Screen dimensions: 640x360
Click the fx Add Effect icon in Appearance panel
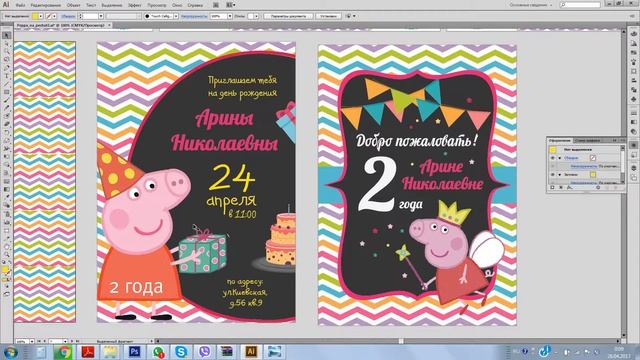click(x=569, y=188)
